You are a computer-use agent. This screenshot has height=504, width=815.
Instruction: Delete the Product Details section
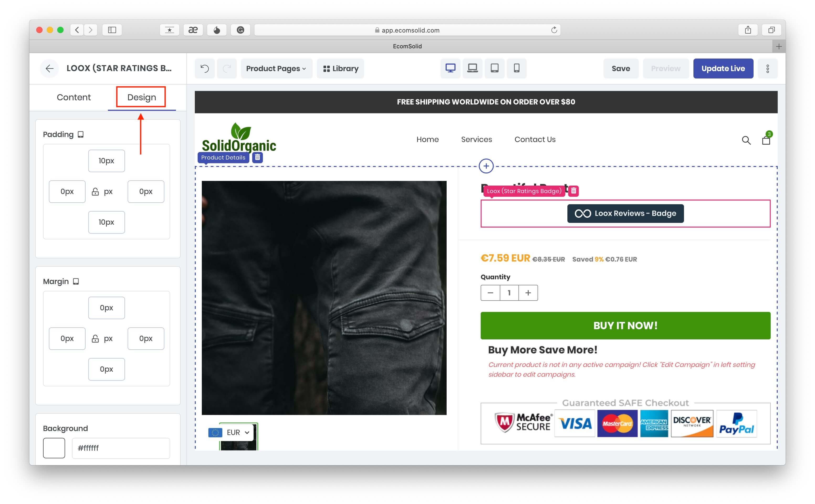pyautogui.click(x=258, y=157)
